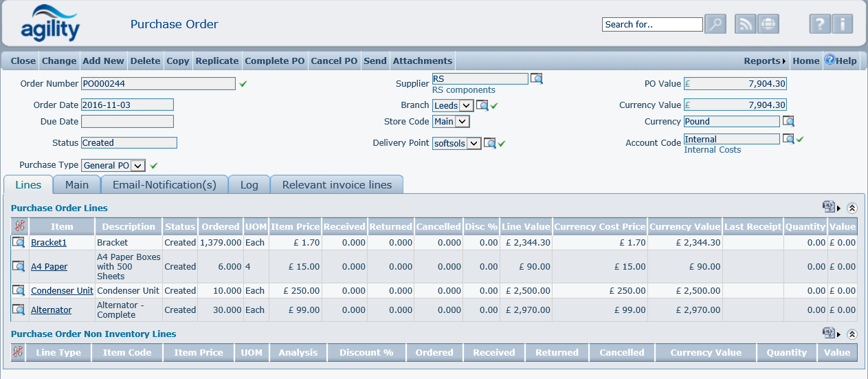Open Supplier lookup magnifier icon
The image size is (868, 379).
click(x=537, y=79)
